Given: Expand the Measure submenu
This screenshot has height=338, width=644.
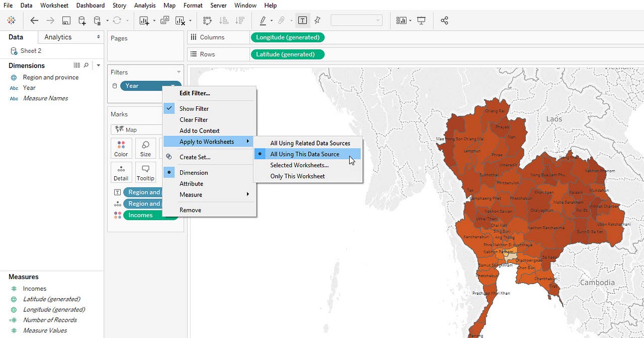Looking at the screenshot, I should (191, 194).
